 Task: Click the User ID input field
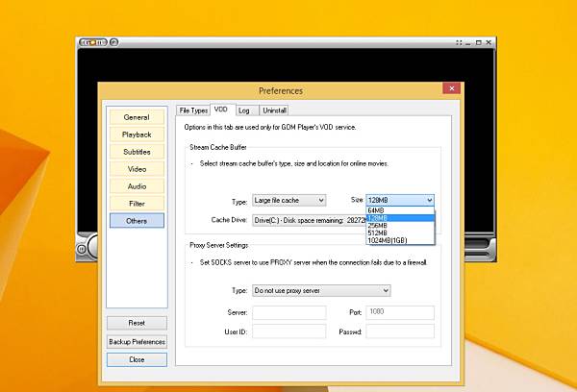(288, 331)
